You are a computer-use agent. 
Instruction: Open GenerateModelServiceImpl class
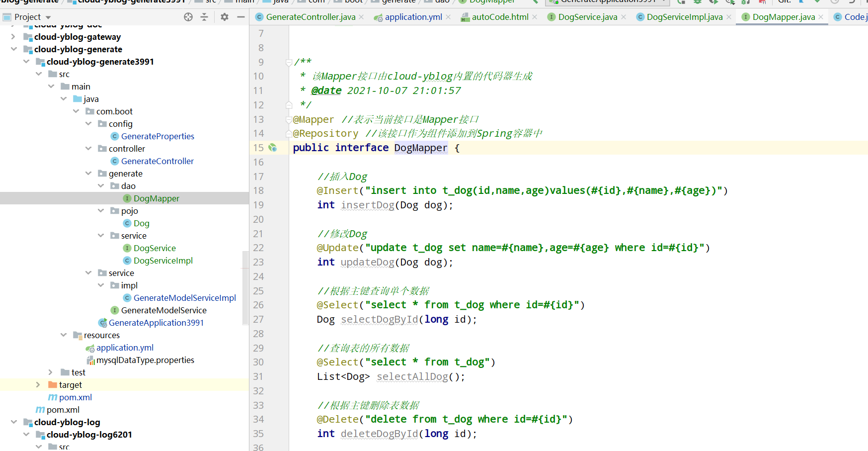(184, 298)
